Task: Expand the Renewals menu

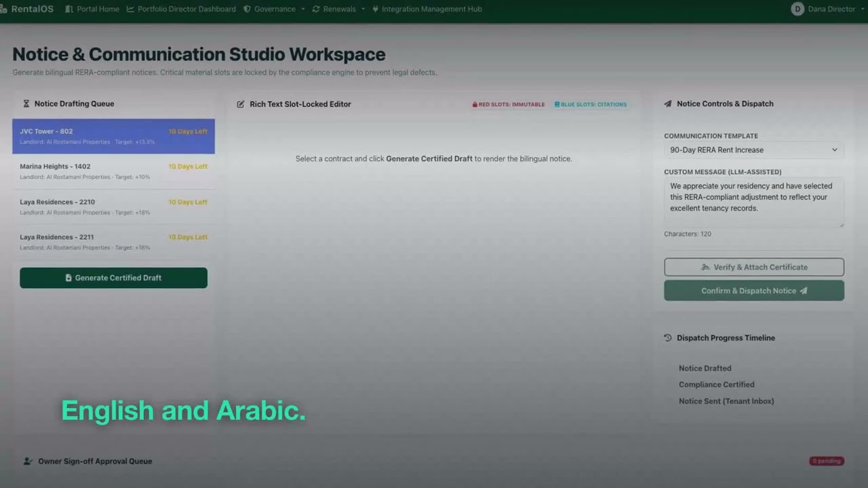Action: (338, 9)
